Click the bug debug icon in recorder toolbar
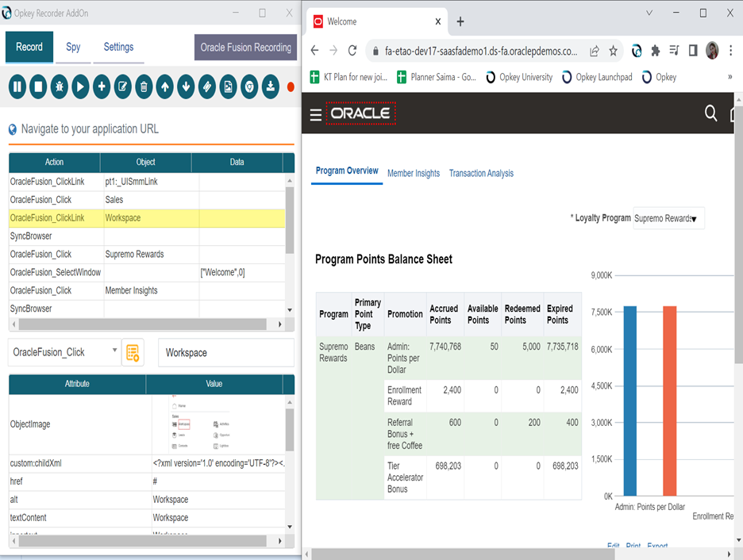The image size is (743, 560). (60, 86)
